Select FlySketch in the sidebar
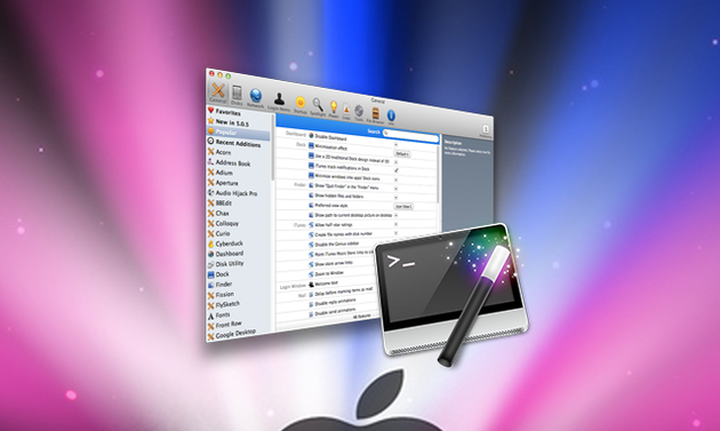The height and width of the screenshot is (431, 720). (x=224, y=305)
